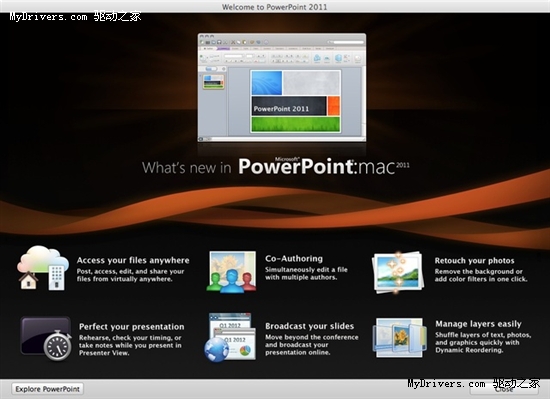Select the 'Broadcast your slides' heading
This screenshot has height=399, width=550.
click(309, 326)
